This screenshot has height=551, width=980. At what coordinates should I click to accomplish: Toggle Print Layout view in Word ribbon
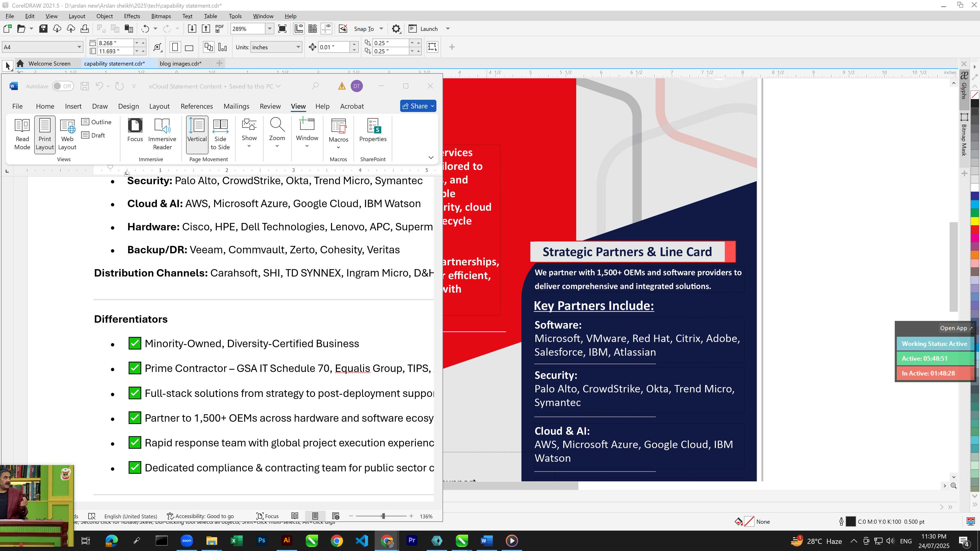point(44,134)
